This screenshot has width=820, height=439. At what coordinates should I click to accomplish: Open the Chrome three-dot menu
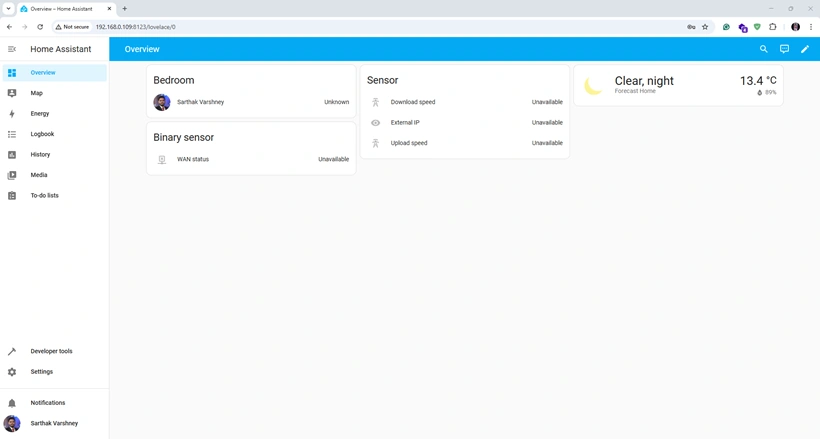point(811,27)
